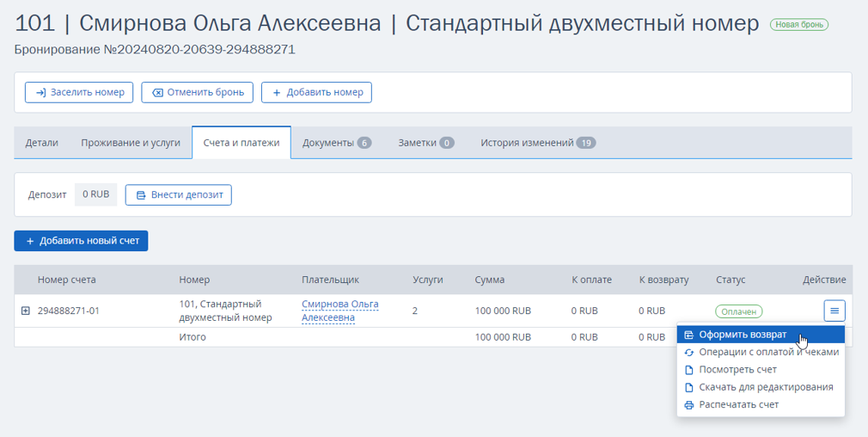868x437 pixels.
Task: Click the 'Добавить номер' button
Action: [x=316, y=93]
